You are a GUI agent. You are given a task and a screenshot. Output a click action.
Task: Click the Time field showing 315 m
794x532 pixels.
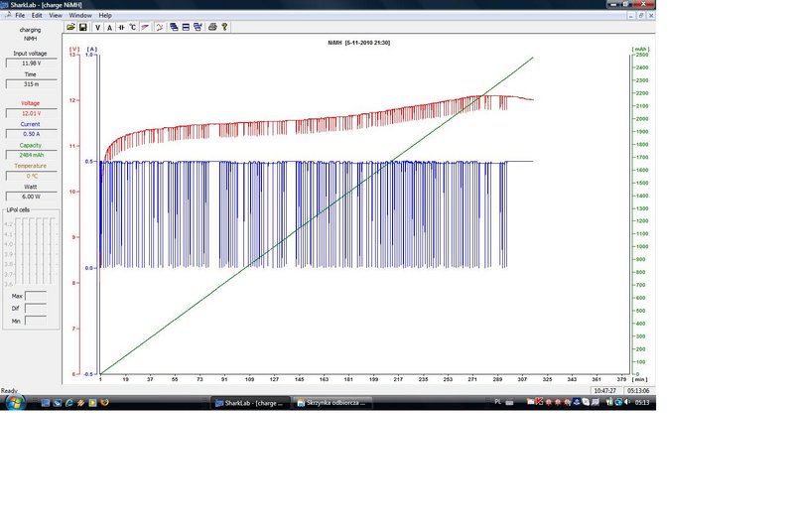(32, 84)
